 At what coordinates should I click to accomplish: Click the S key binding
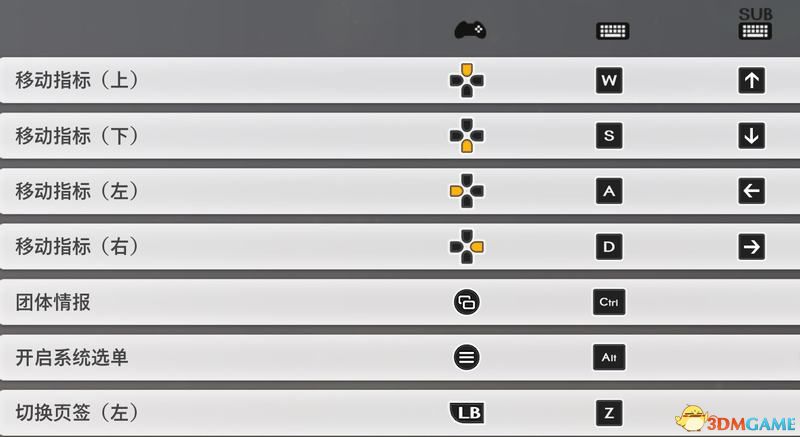point(609,136)
